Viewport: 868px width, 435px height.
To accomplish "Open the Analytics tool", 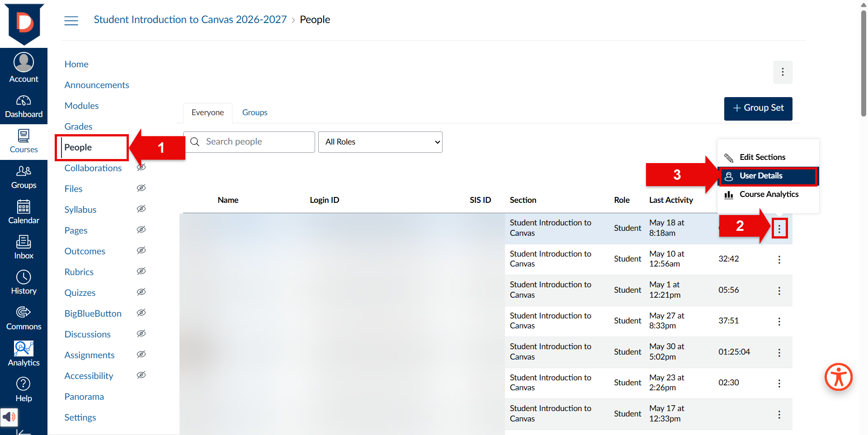I will click(x=24, y=354).
